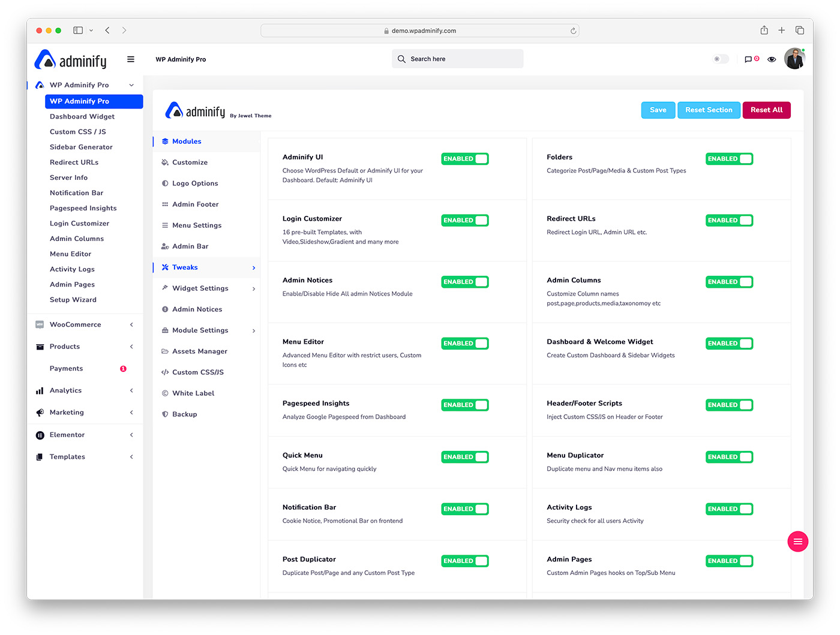Viewport: 840px width, 635px height.
Task: Click the Menu Settings lines icon
Action: coord(165,225)
